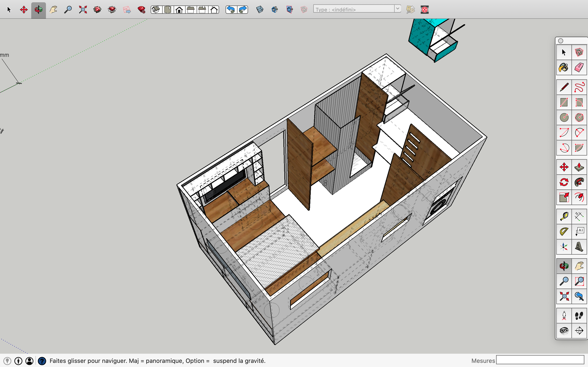Activate the Push/Pull tool

(579, 167)
